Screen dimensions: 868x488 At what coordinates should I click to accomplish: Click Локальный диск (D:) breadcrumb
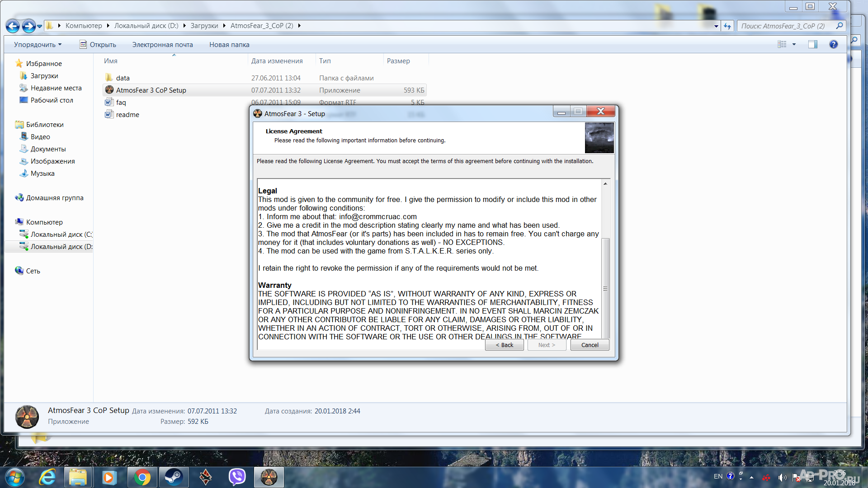(146, 26)
